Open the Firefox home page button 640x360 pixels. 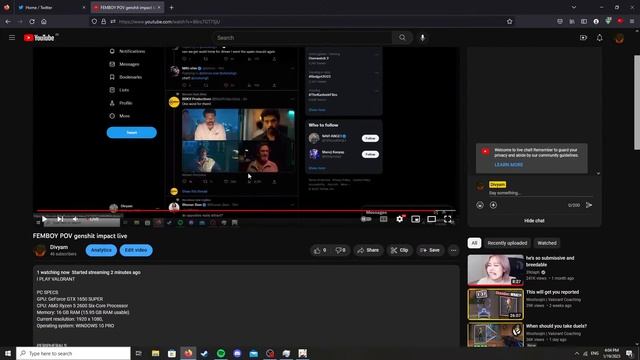[x=44, y=21]
